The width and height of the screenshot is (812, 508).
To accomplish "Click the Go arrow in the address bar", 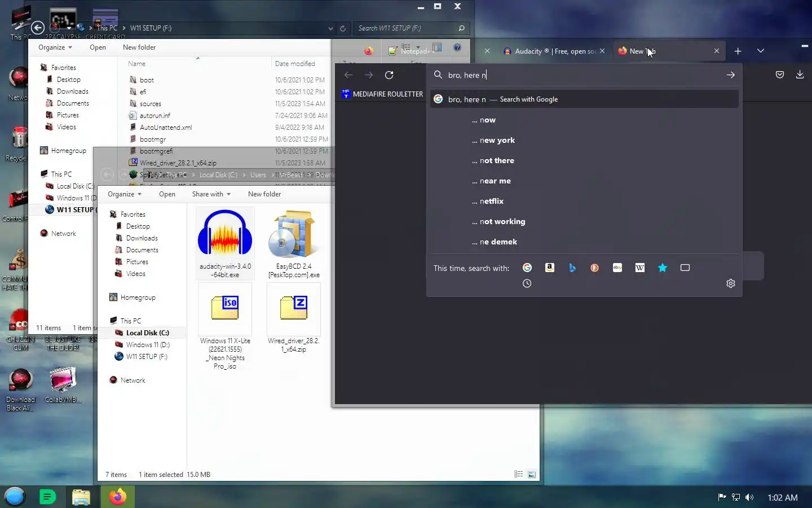I will point(731,75).
